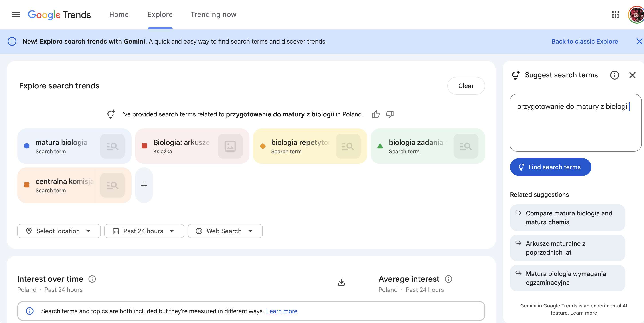Open details for biologia repetytorium term
This screenshot has width=644, height=323.
coord(348,146)
